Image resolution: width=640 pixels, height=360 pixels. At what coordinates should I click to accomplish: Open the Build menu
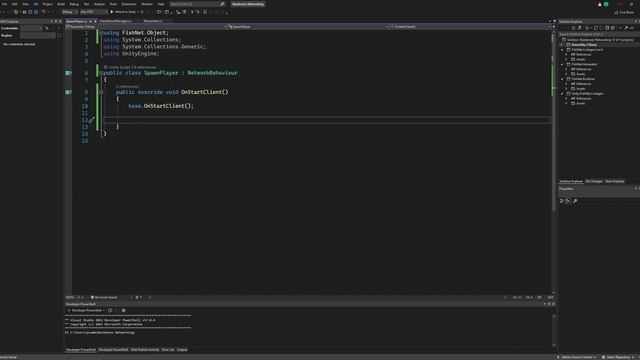click(61, 4)
